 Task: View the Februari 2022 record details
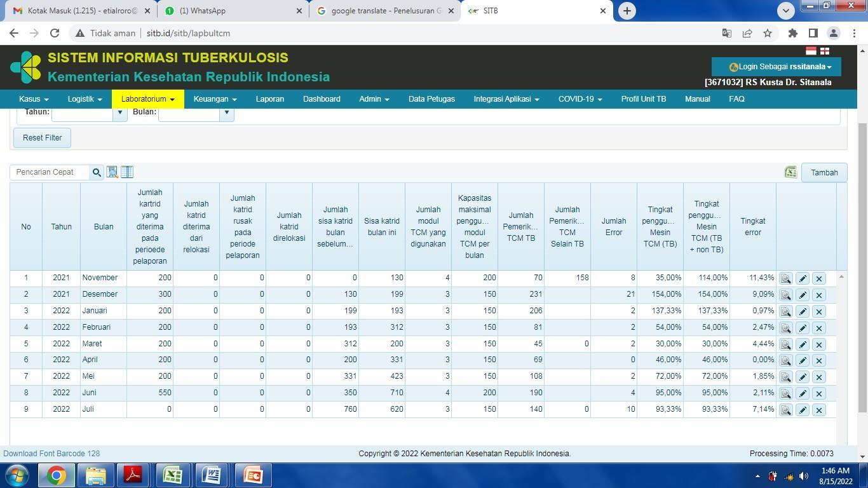[x=785, y=328]
